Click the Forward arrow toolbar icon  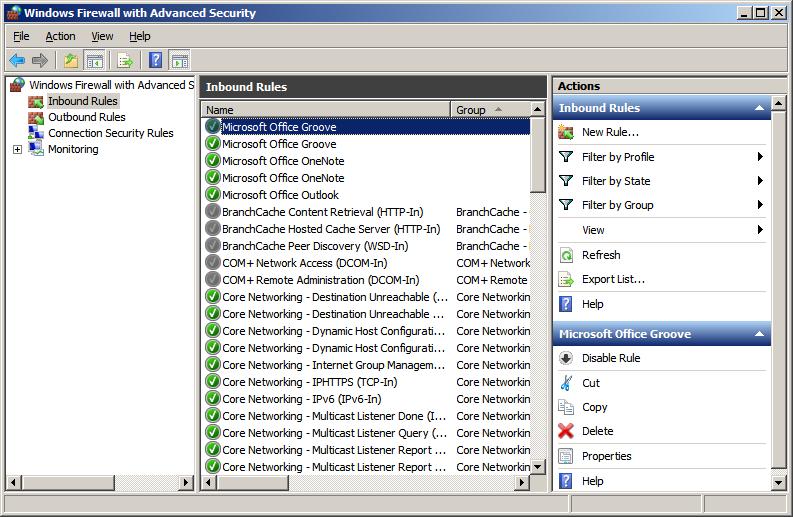coord(39,61)
